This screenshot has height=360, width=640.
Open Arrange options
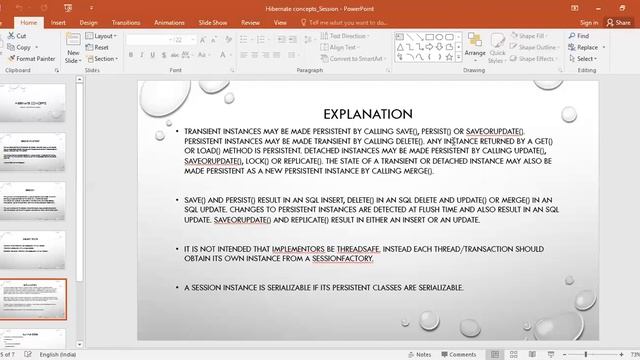tap(475, 48)
